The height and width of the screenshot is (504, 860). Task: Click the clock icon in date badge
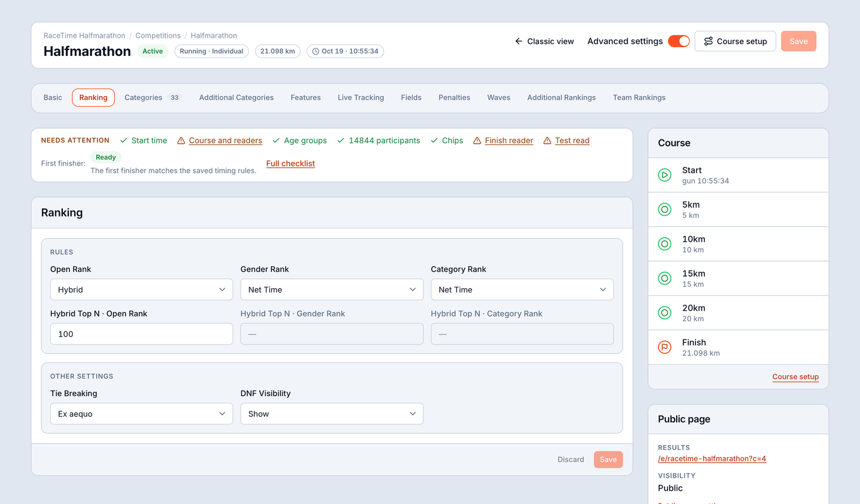316,51
